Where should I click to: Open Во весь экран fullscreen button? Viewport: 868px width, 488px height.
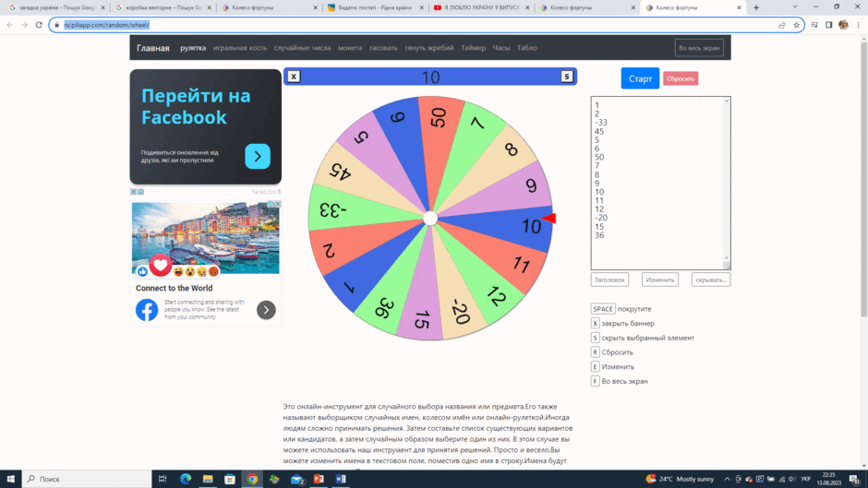(699, 48)
